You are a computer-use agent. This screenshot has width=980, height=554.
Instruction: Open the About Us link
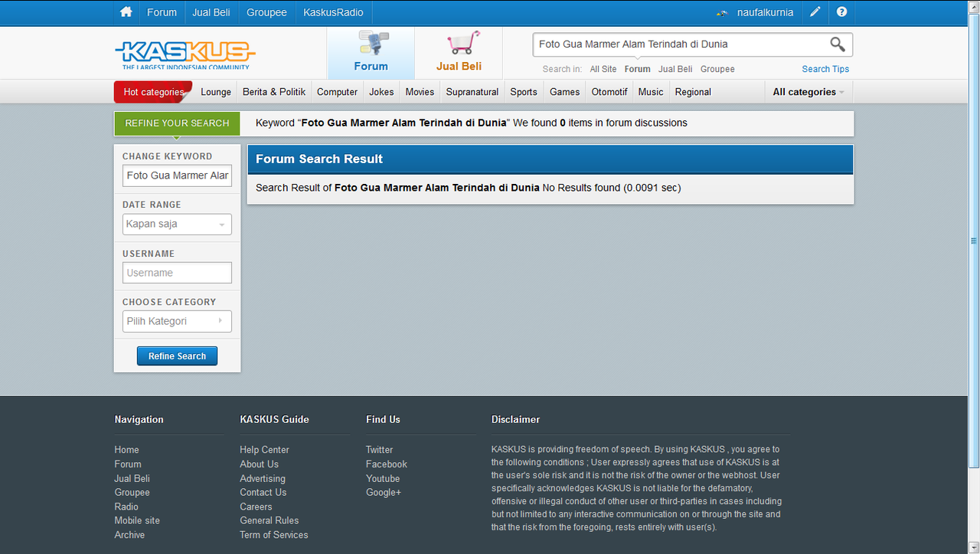click(260, 464)
